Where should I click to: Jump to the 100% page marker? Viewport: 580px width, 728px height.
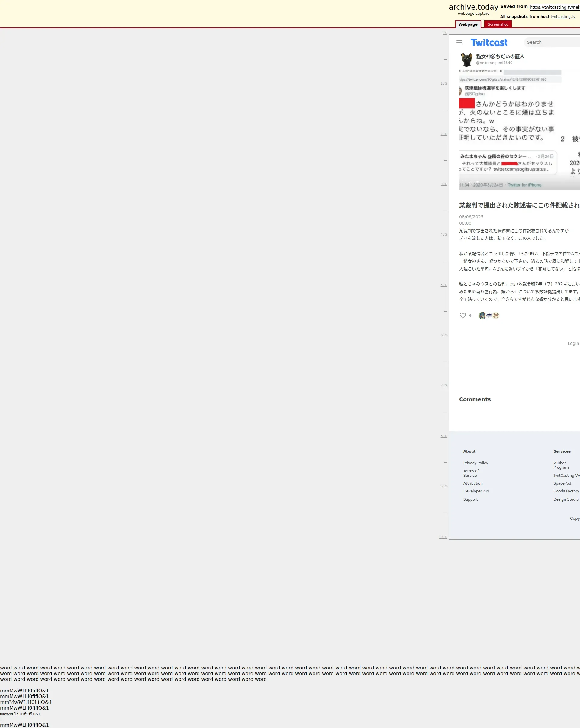click(443, 537)
